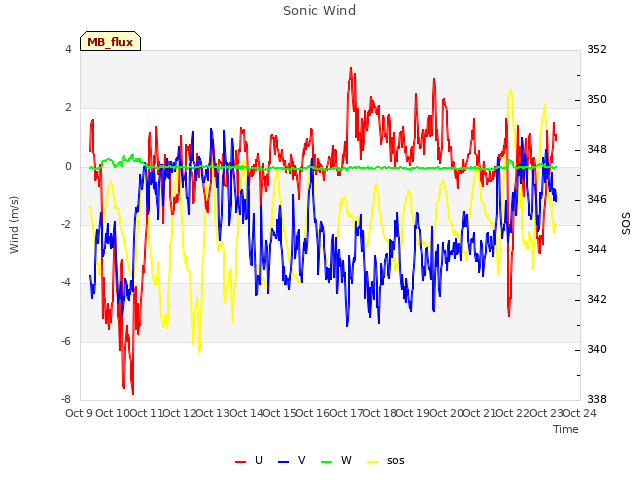This screenshot has width=640, height=480.
Task: Select the sos legend text label
Action: pos(396,461)
